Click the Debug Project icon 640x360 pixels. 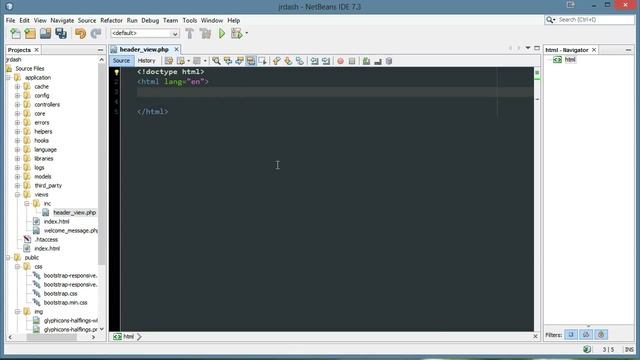tap(237, 33)
